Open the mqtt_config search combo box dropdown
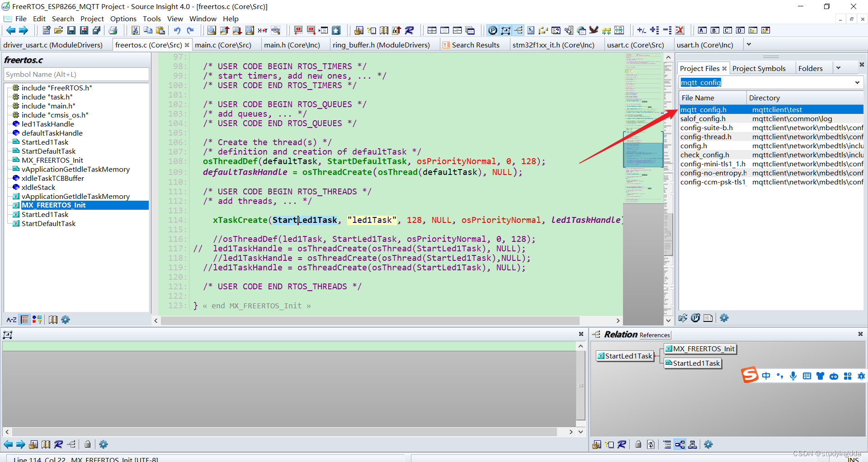Image resolution: width=868 pixels, height=462 pixels. [857, 82]
